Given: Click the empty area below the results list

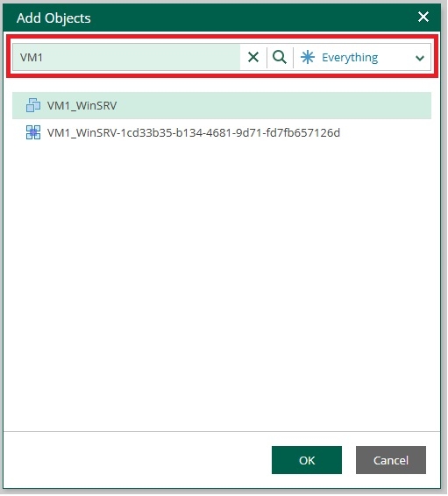Looking at the screenshot, I should pos(222,285).
